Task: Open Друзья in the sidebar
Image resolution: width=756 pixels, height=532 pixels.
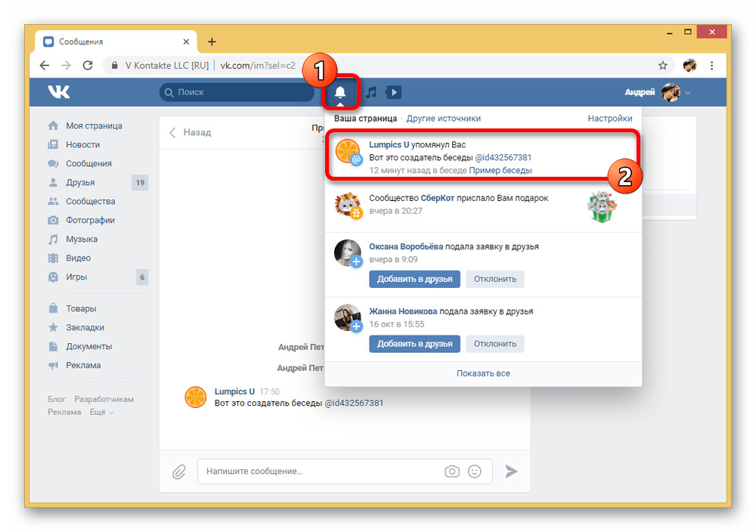Action: coord(80,183)
